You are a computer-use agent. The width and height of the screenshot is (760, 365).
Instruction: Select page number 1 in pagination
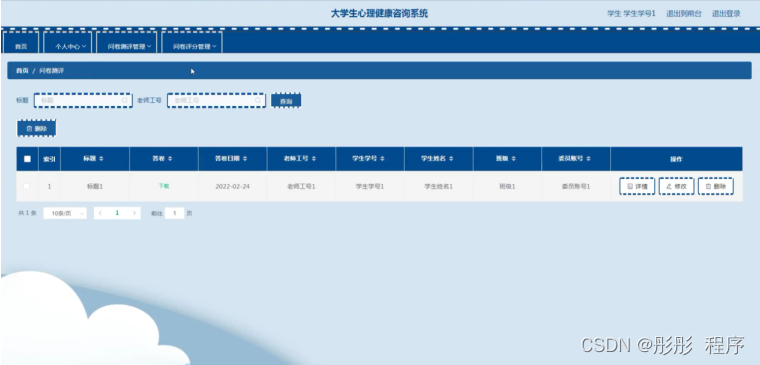[x=117, y=213]
